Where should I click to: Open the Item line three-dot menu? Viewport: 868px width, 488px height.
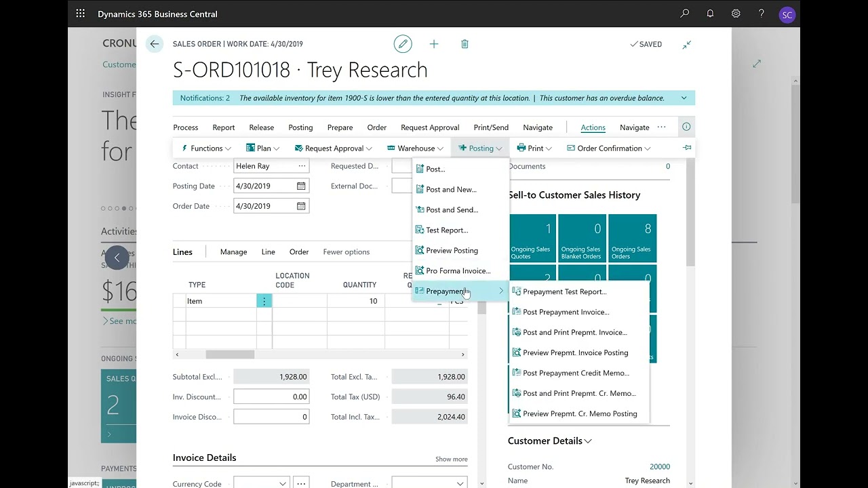point(264,301)
